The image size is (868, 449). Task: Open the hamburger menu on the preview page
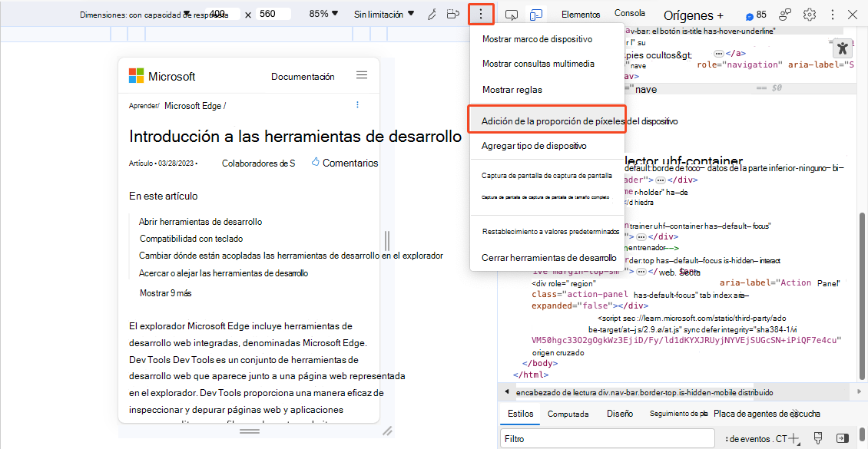click(x=362, y=75)
